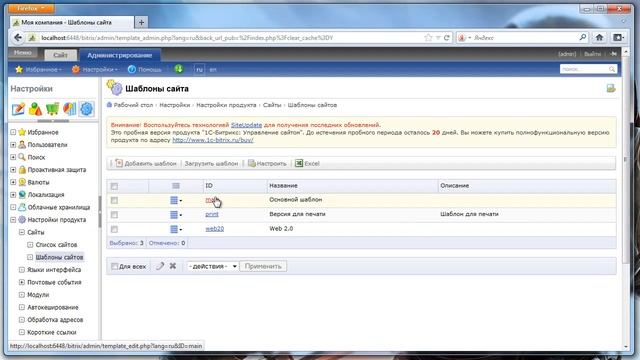
Task: Open the print template link
Action: (212, 214)
